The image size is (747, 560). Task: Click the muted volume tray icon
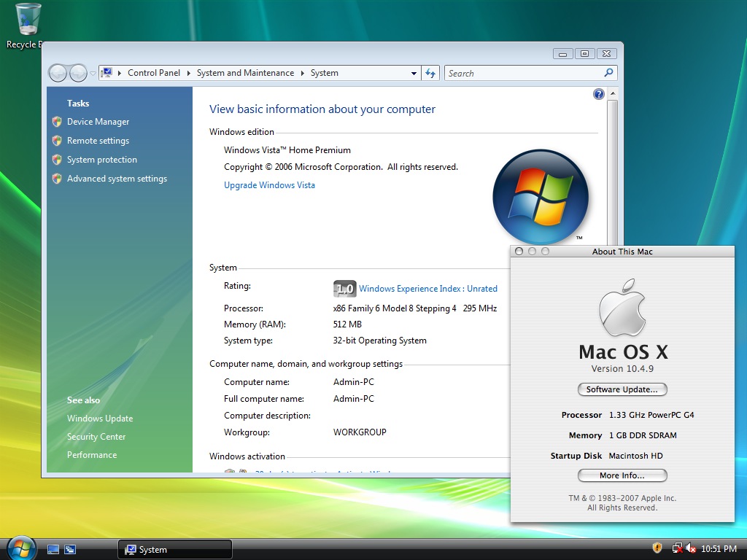pos(690,548)
